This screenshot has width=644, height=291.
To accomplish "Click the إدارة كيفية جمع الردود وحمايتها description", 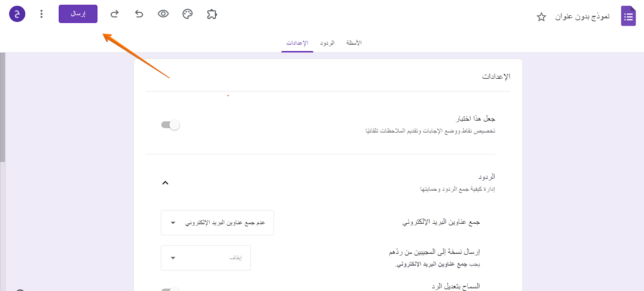I will click(x=458, y=189).
